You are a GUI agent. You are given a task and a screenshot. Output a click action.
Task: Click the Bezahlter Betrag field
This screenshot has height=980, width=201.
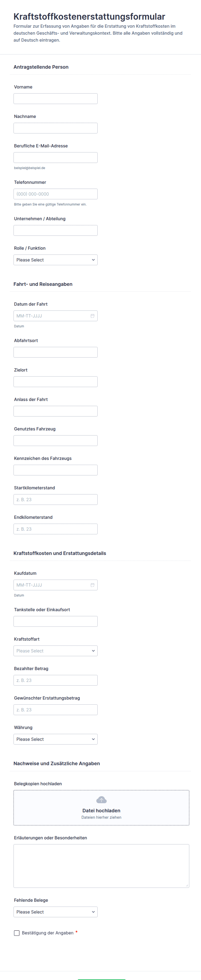click(56, 680)
